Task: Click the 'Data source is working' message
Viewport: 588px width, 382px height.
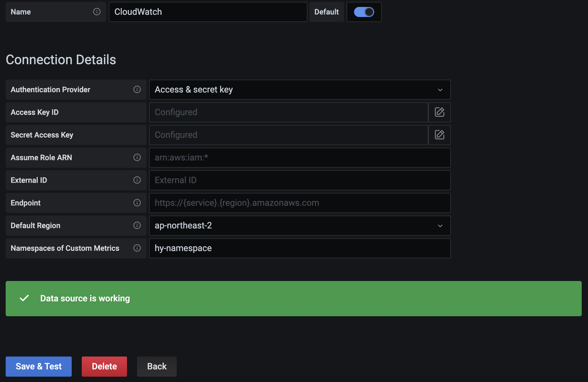Action: [x=85, y=298]
